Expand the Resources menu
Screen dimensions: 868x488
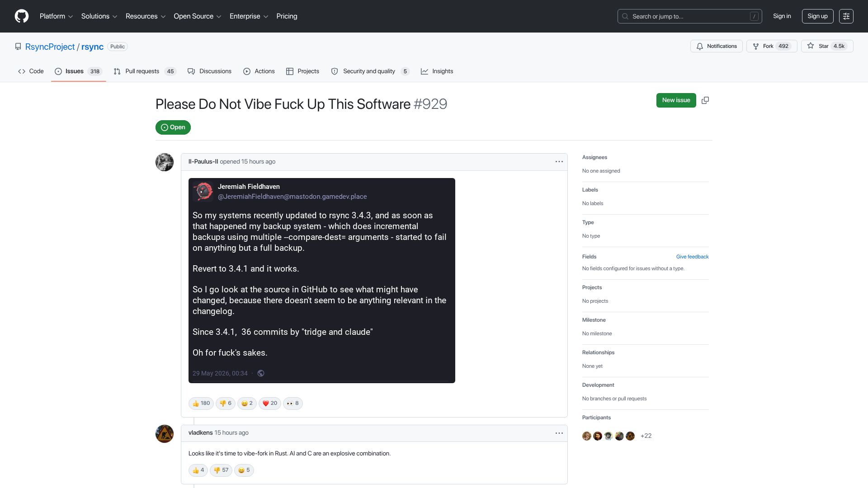pos(145,16)
